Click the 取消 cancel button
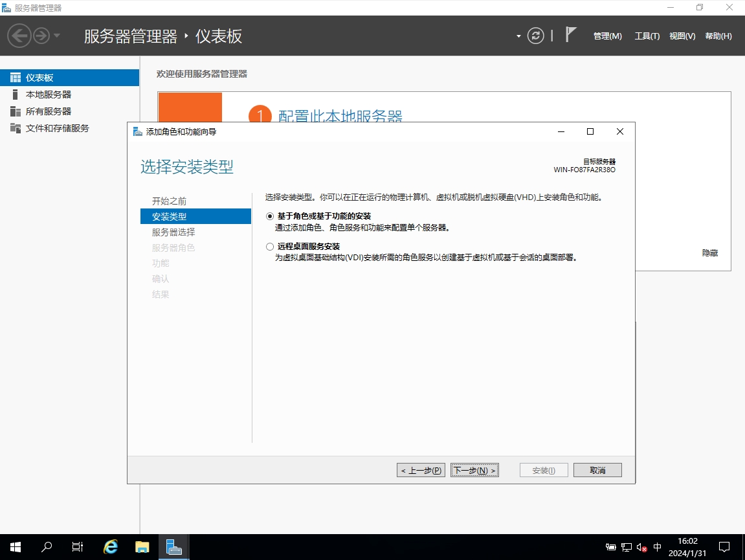This screenshot has width=745, height=560. click(597, 471)
